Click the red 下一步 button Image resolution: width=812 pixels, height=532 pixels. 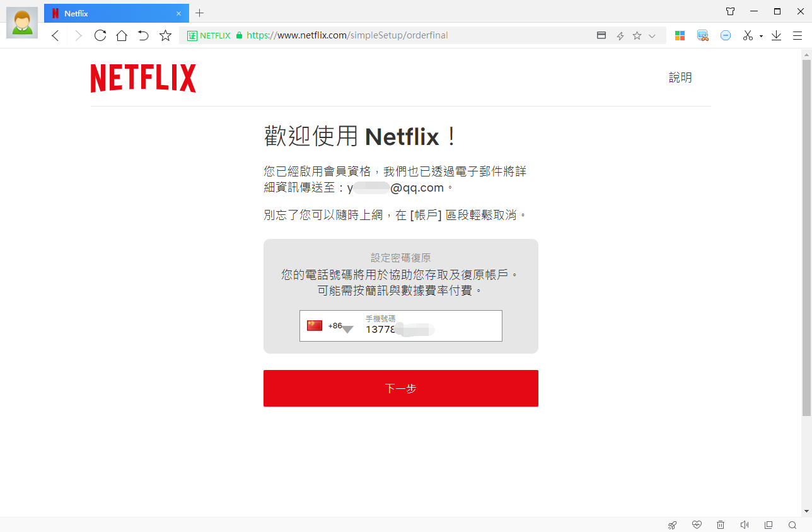pos(401,388)
